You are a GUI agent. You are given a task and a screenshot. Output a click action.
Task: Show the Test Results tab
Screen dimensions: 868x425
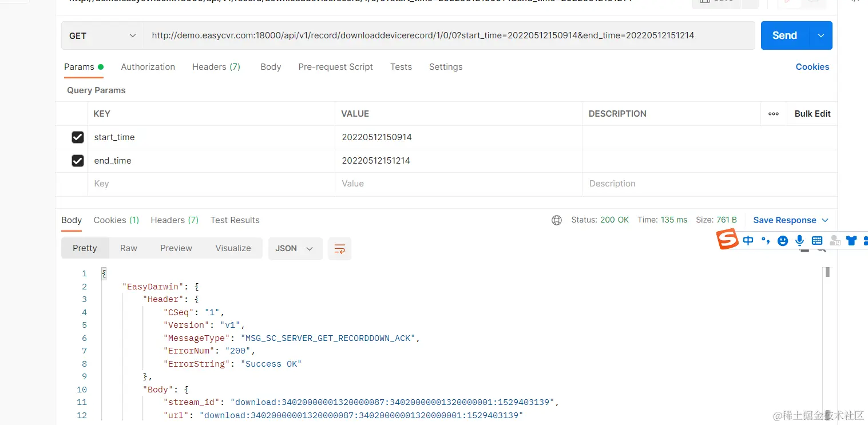tap(235, 220)
